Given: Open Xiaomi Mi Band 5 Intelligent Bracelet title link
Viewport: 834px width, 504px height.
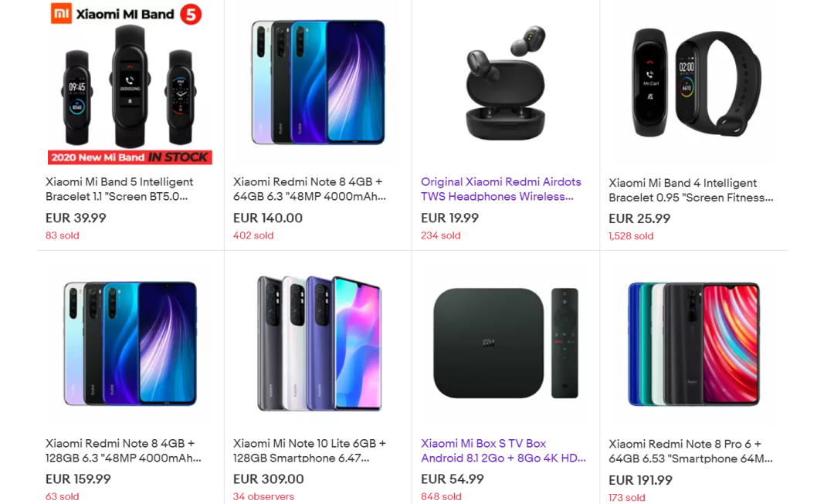Looking at the screenshot, I should coord(120,189).
